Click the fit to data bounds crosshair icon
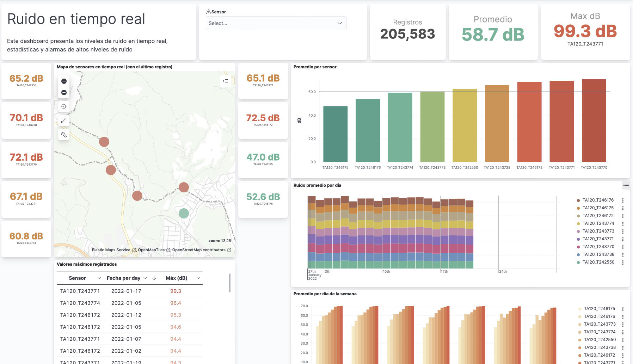Image resolution: width=633 pixels, height=364 pixels. tap(64, 106)
